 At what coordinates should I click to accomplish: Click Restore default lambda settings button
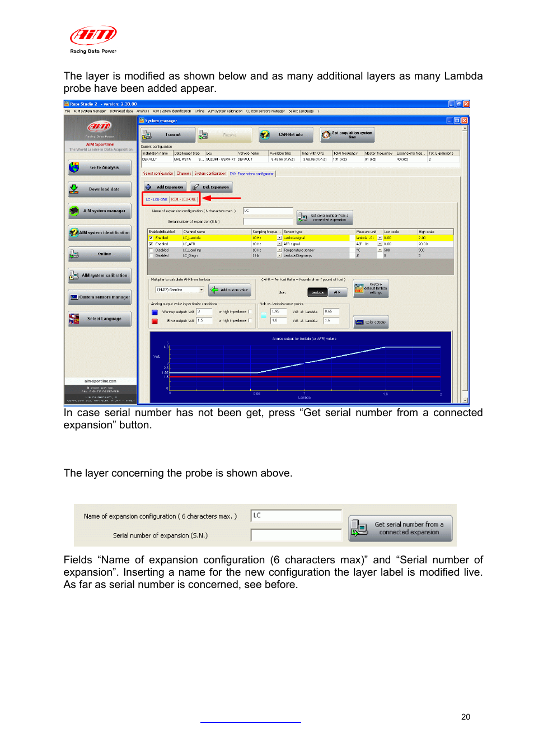click(x=371, y=288)
